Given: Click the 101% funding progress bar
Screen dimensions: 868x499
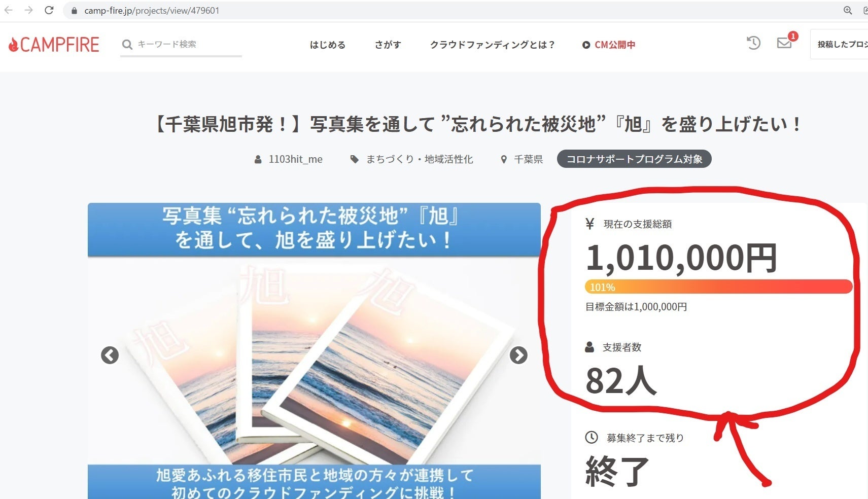Looking at the screenshot, I should (x=718, y=287).
